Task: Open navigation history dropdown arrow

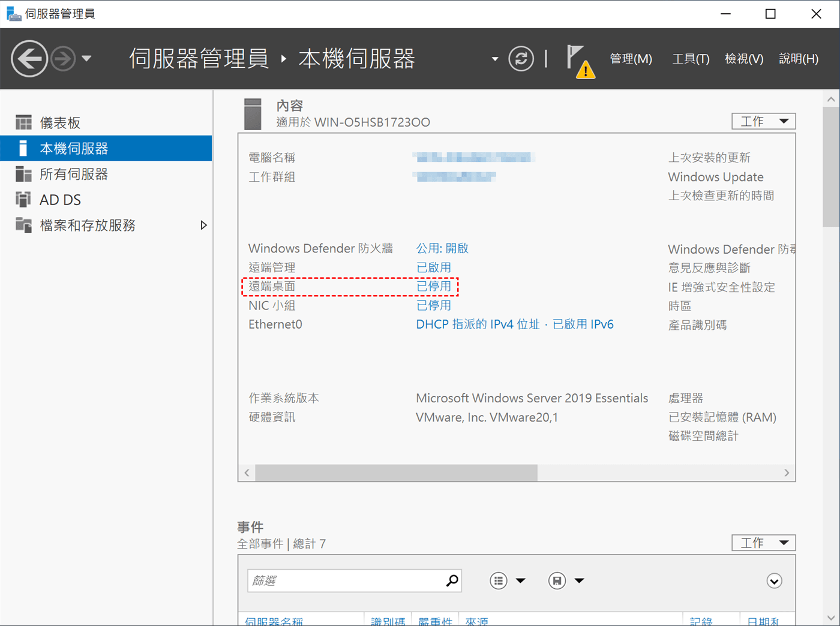Action: point(86,59)
